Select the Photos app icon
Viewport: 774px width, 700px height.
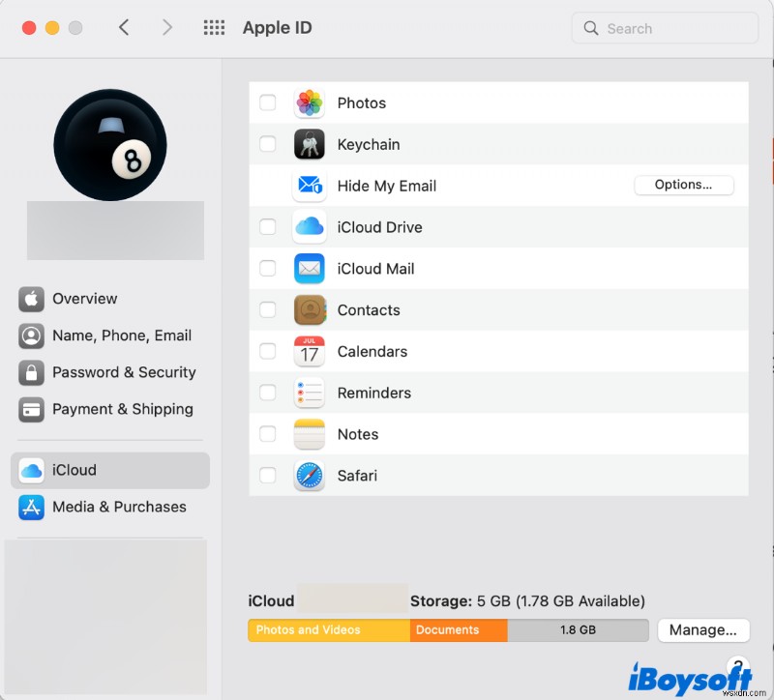(310, 102)
